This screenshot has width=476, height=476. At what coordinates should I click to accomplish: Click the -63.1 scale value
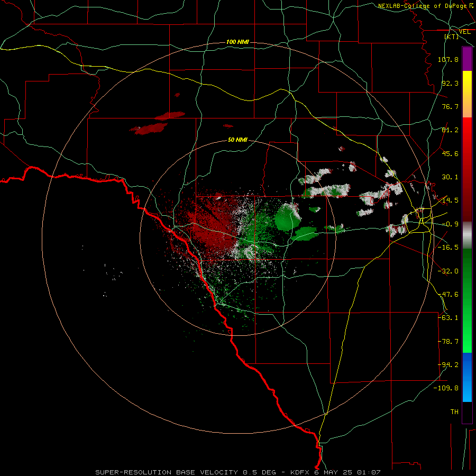pos(448,318)
